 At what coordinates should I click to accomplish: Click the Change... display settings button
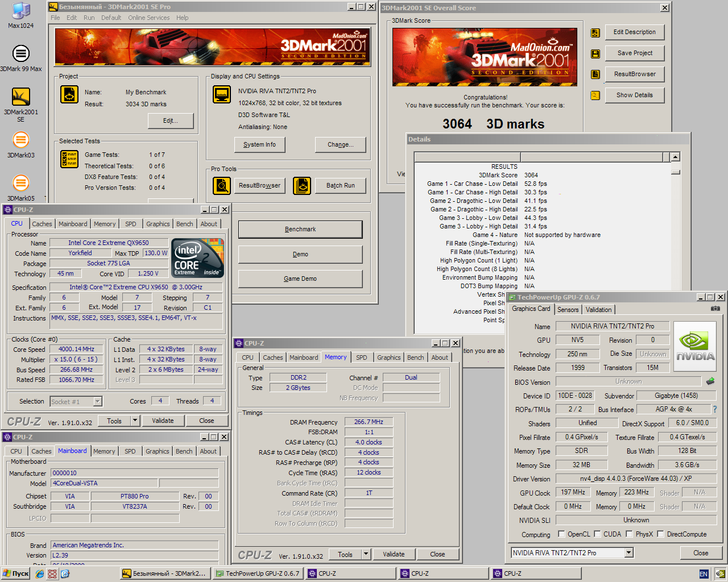click(x=341, y=144)
